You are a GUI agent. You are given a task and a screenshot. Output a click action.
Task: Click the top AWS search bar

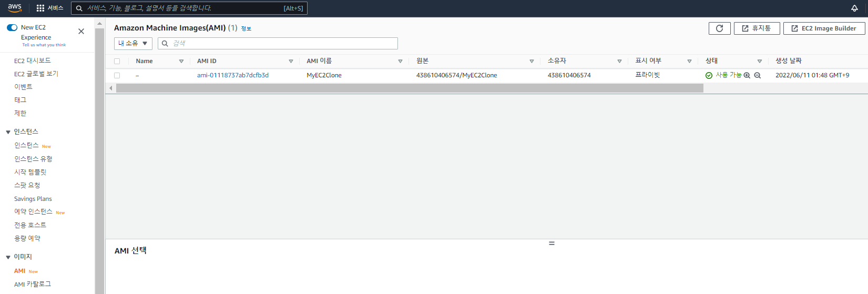point(189,8)
